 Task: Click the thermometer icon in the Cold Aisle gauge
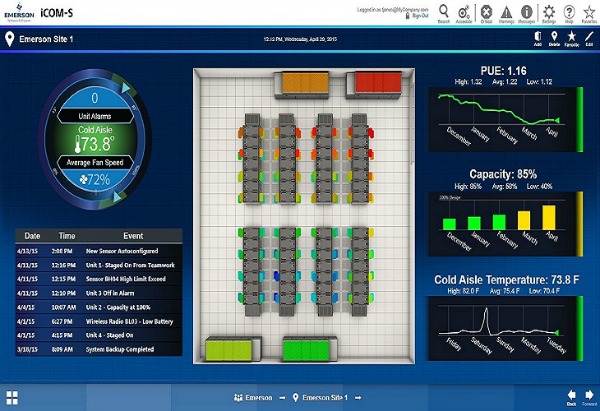point(78,145)
